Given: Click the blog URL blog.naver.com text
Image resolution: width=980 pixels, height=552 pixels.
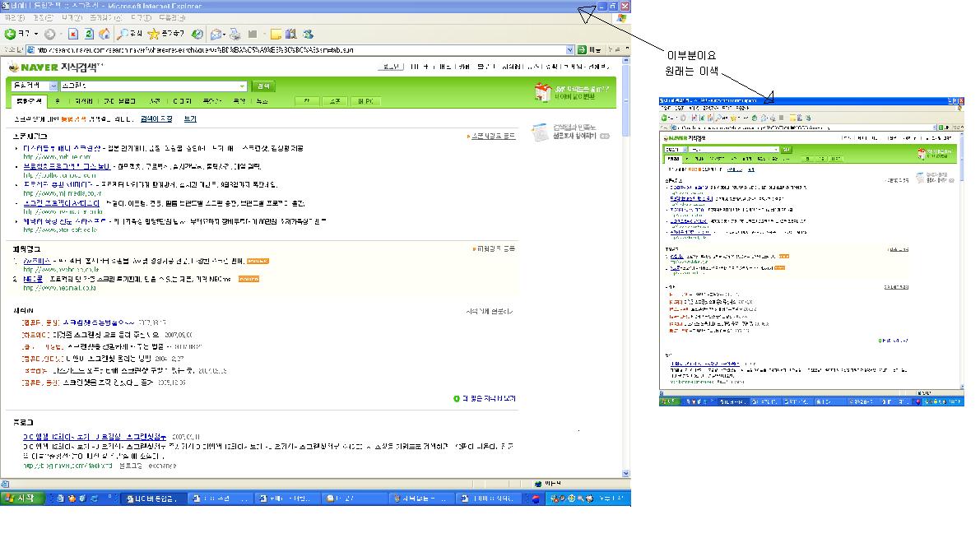Looking at the screenshot, I should (x=68, y=466).
